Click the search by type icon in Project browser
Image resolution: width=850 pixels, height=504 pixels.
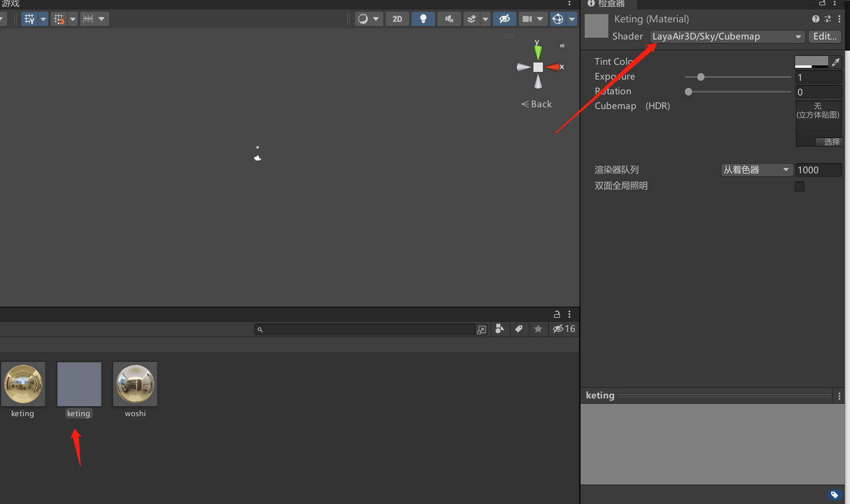500,329
